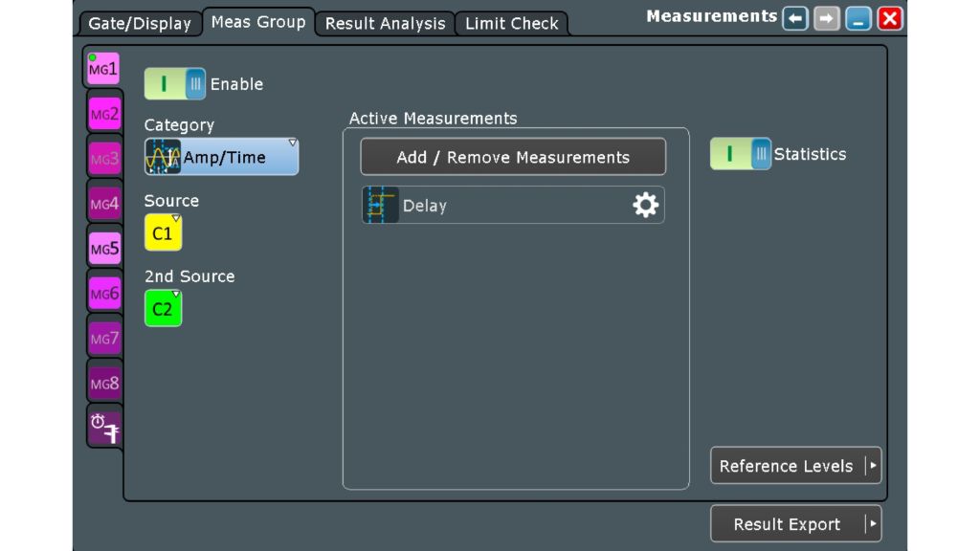Screen dimensions: 980x551
Task: Disable the measurement group Enable switch
Action: point(175,83)
